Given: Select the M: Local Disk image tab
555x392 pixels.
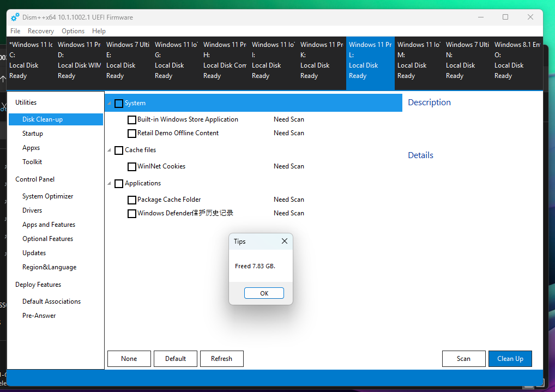Looking at the screenshot, I should (419, 63).
